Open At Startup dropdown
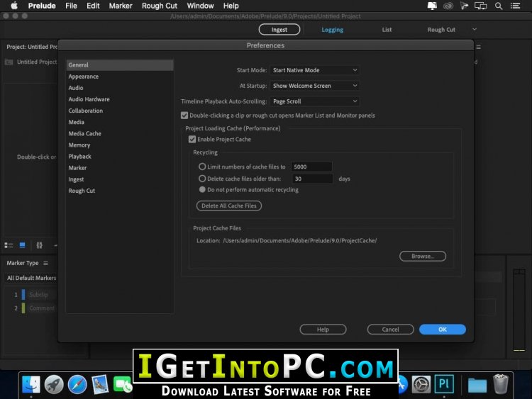 click(314, 86)
